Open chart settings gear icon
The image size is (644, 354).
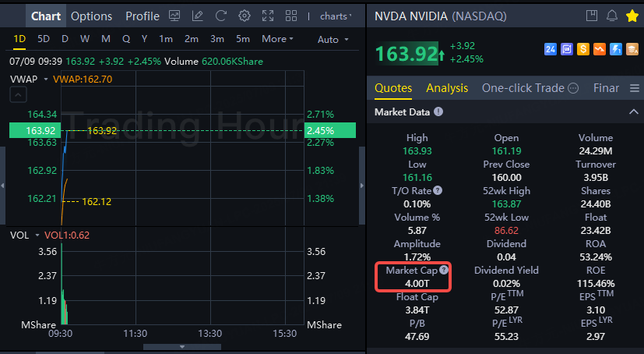[x=245, y=16]
